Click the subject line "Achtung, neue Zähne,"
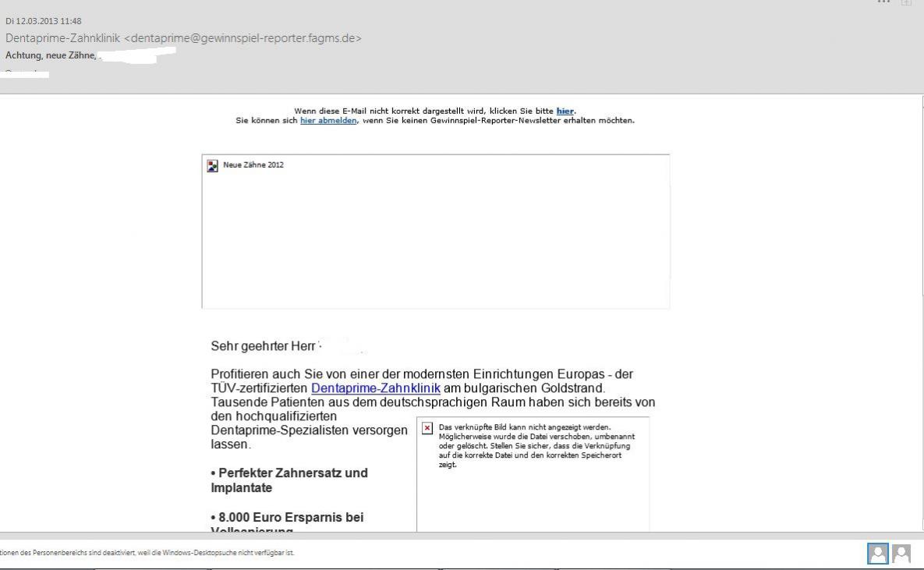The width and height of the screenshot is (924, 570). [51, 55]
